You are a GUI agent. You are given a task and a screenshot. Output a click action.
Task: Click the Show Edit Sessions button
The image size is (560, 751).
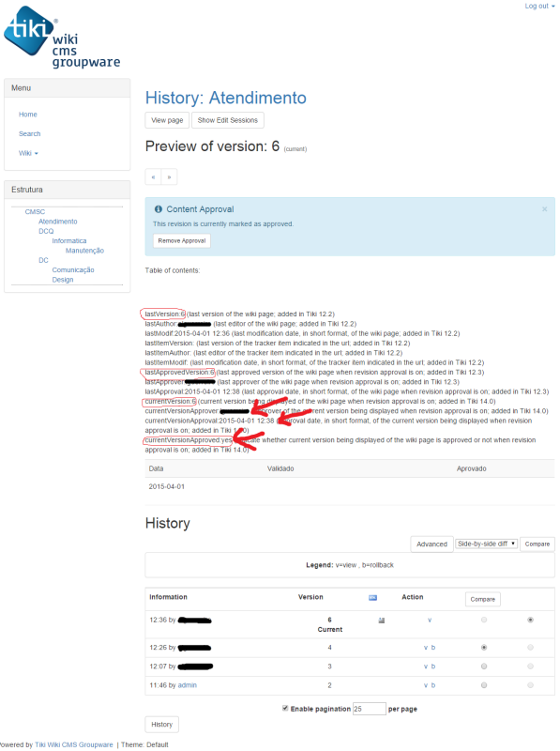point(228,120)
